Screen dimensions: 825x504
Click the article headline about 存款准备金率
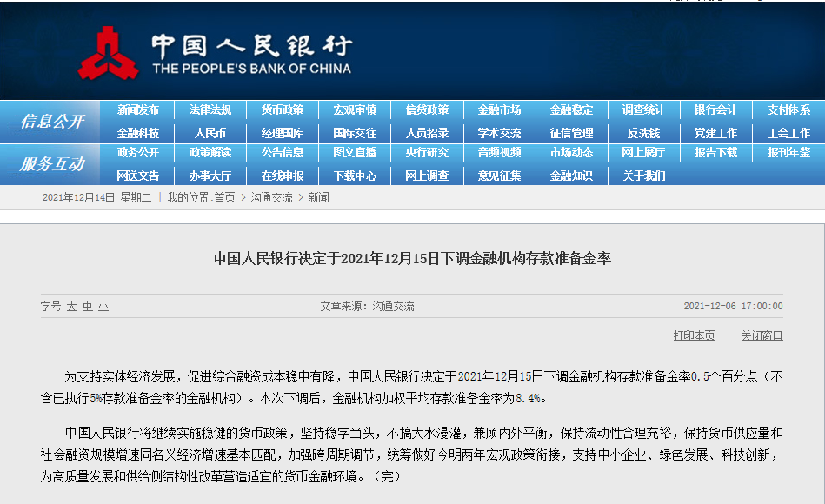point(412,258)
